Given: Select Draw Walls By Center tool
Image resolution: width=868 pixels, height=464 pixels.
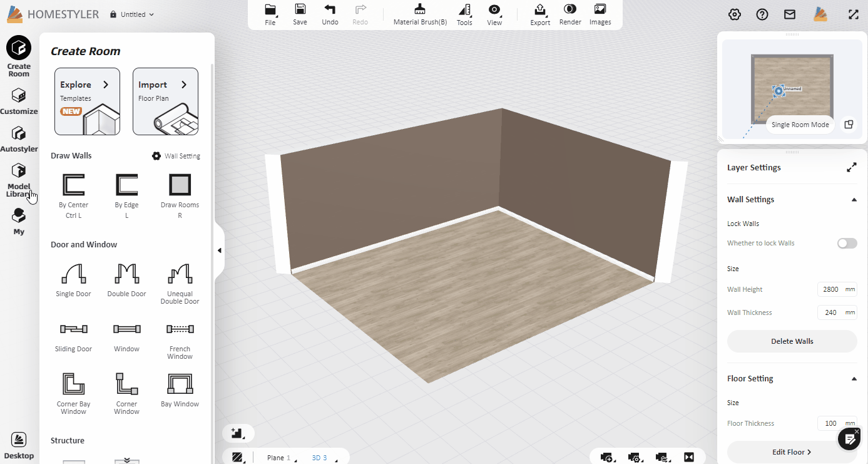Looking at the screenshot, I should pos(73,191).
